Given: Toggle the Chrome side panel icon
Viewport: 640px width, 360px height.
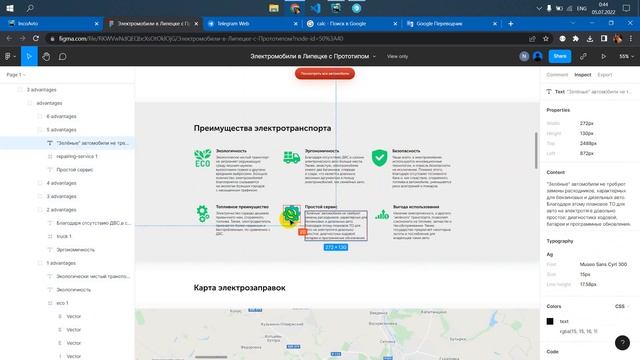Looking at the screenshot, I should click(x=604, y=38).
